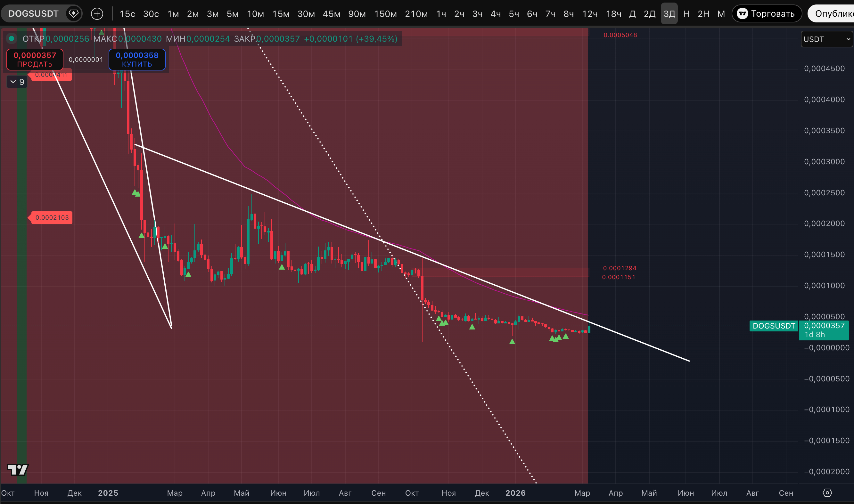Open the chart settings gear icon
Viewport: 854px width, 504px height.
pyautogui.click(x=827, y=493)
